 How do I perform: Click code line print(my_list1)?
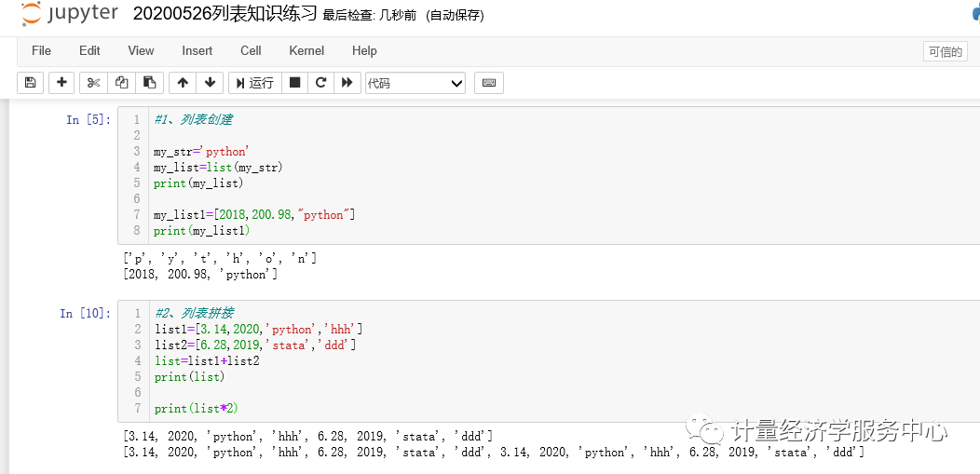202,230
